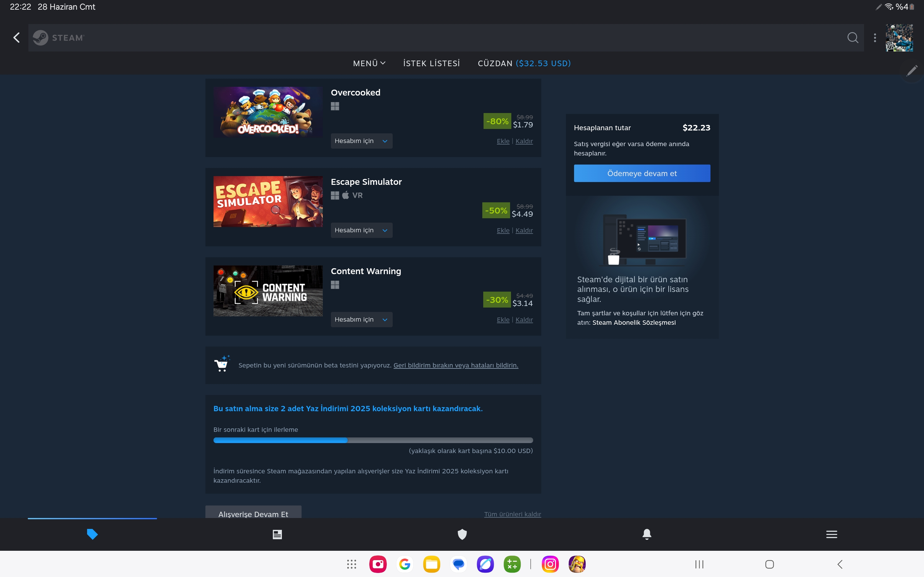Viewport: 924px width, 577px height.
Task: Launch the blue Messages app in dock
Action: click(x=459, y=564)
